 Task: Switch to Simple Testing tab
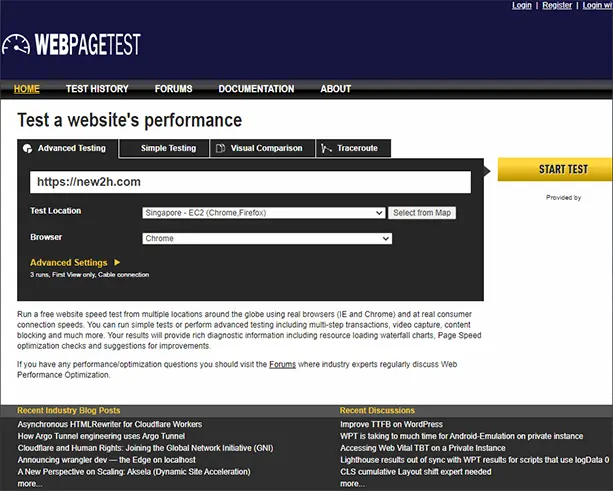coord(164,149)
